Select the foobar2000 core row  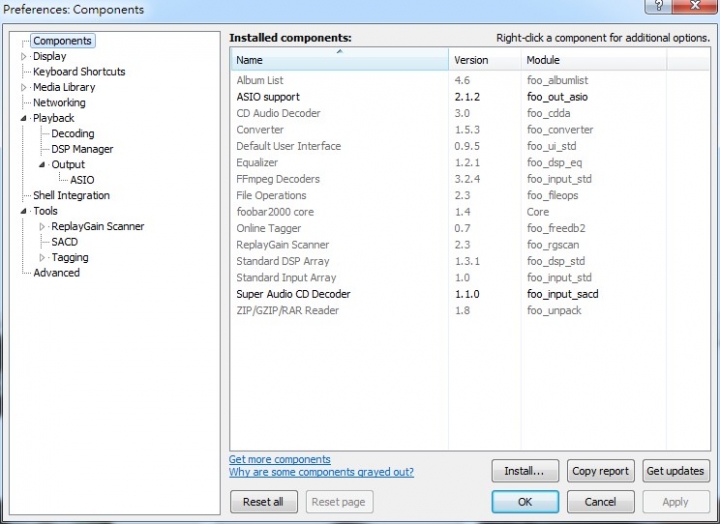click(470, 212)
